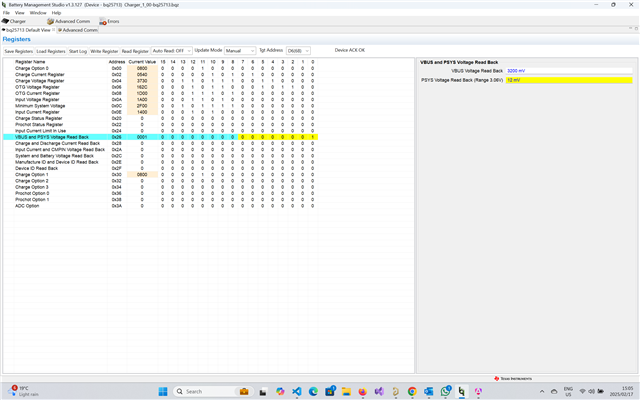640x400 pixels.
Task: Open Firefox from the taskbar
Action: coord(362,391)
